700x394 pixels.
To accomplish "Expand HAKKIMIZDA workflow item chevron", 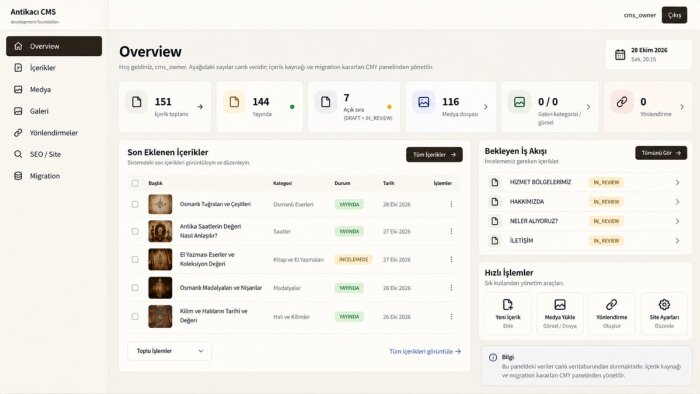I will 677,202.
